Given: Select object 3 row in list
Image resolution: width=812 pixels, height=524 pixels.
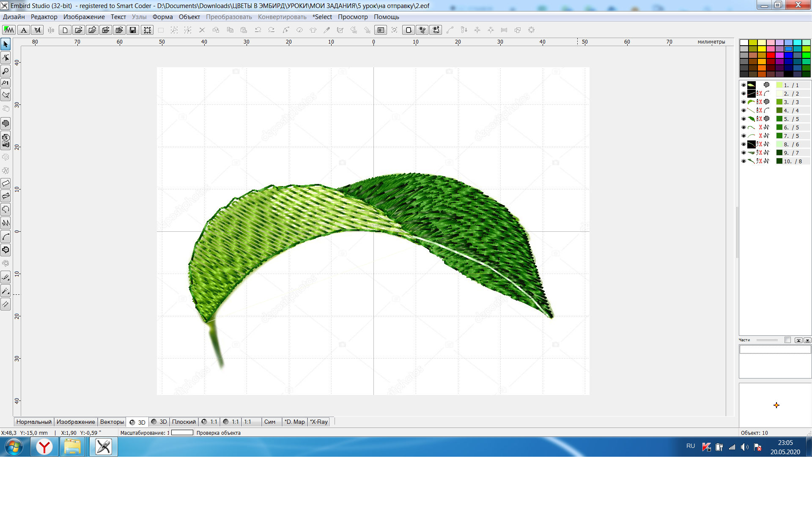Looking at the screenshot, I should [775, 102].
